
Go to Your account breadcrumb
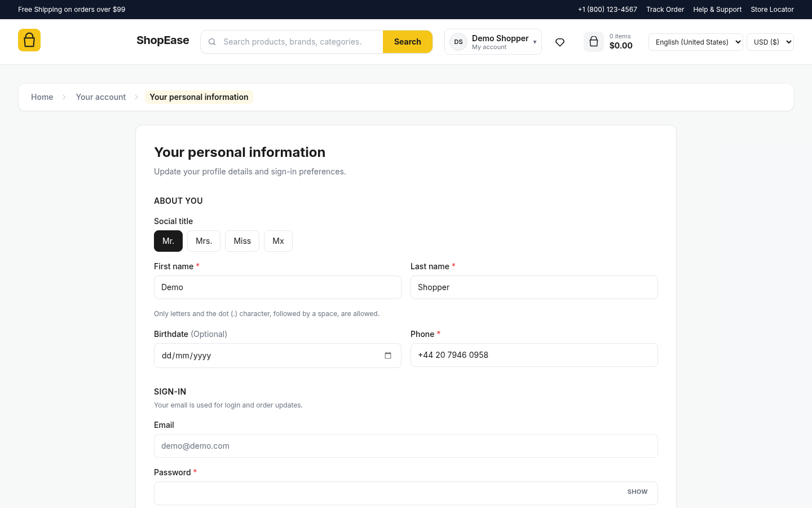point(101,97)
